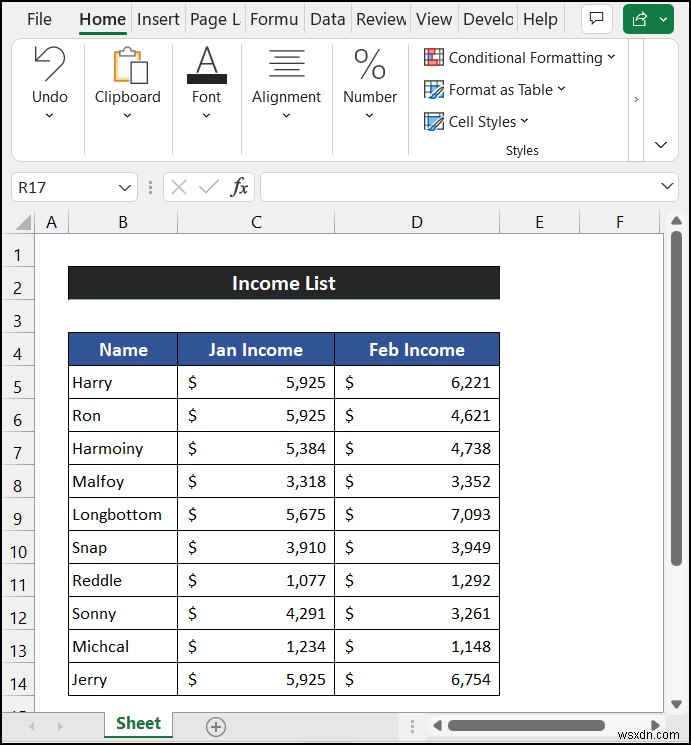The width and height of the screenshot is (691, 745).
Task: Switch to the Insert ribbon tab
Action: pos(158,19)
